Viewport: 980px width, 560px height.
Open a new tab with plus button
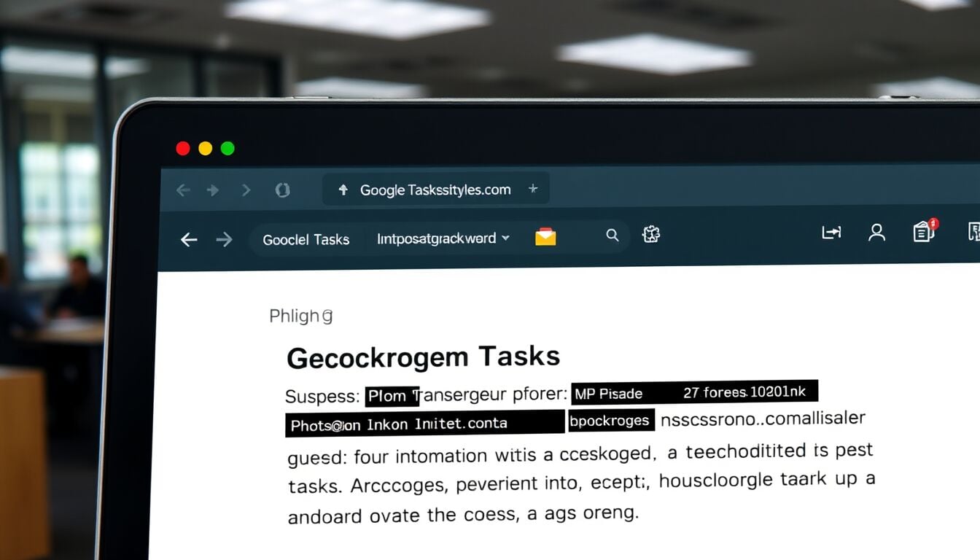533,189
